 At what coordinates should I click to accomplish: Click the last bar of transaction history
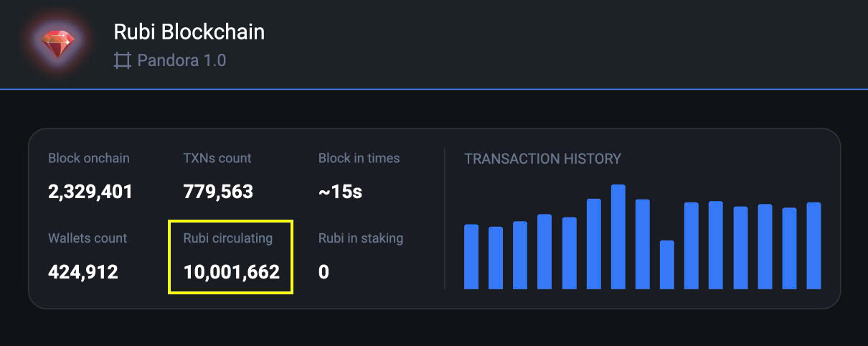pos(814,246)
